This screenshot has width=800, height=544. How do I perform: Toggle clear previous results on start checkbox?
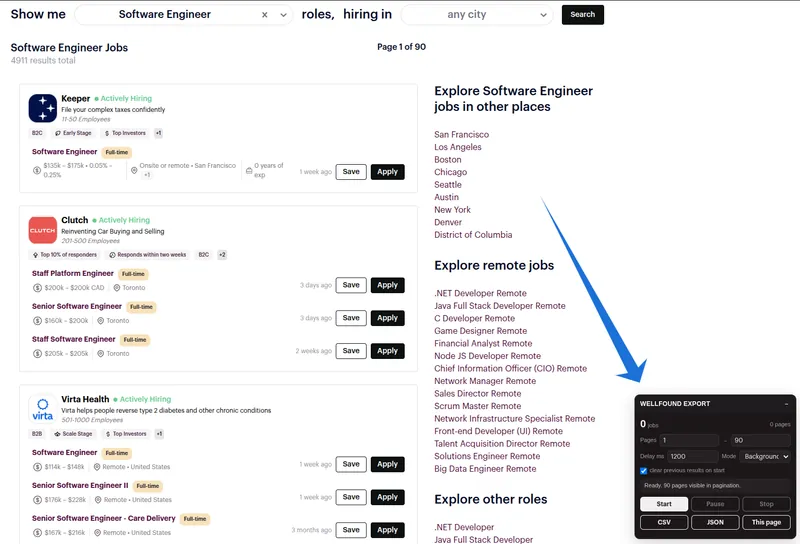(x=643, y=471)
